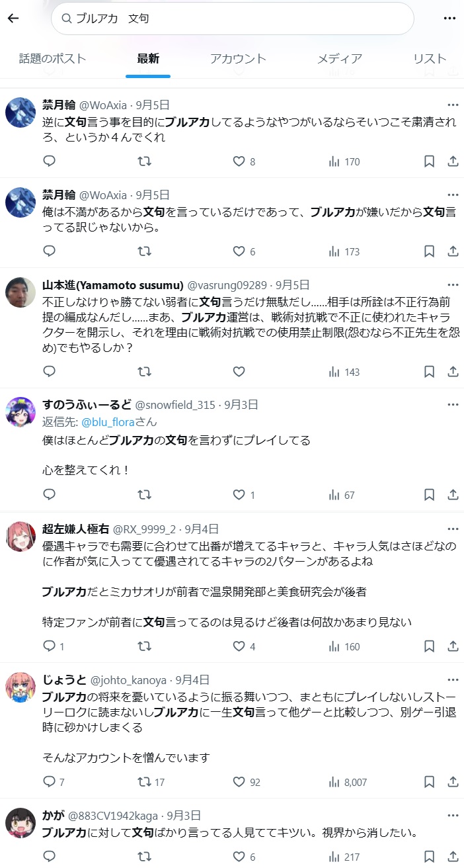Like the 超左嫌人極右 post
The height and width of the screenshot is (868, 464).
pyautogui.click(x=239, y=646)
